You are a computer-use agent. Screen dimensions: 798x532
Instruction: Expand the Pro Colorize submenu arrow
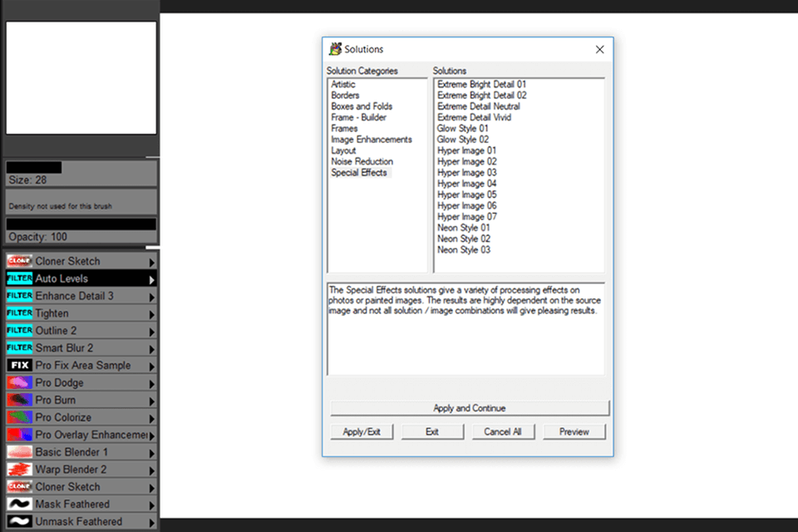pos(151,418)
